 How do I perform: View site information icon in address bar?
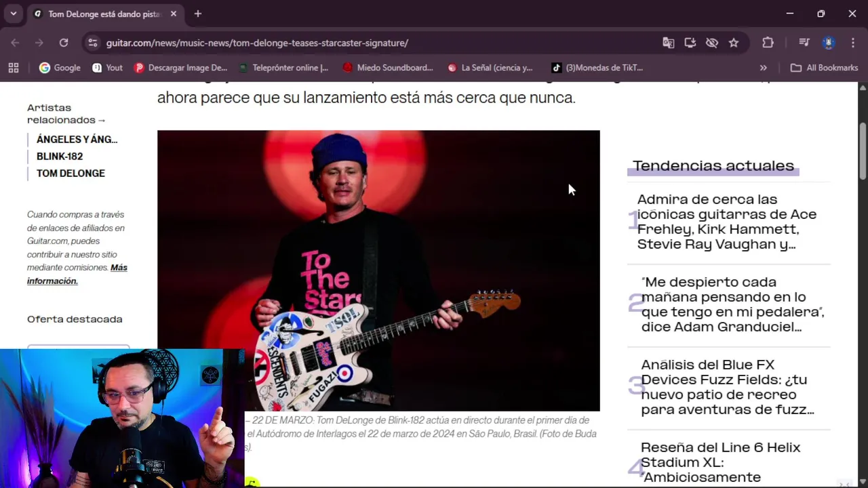(x=93, y=43)
